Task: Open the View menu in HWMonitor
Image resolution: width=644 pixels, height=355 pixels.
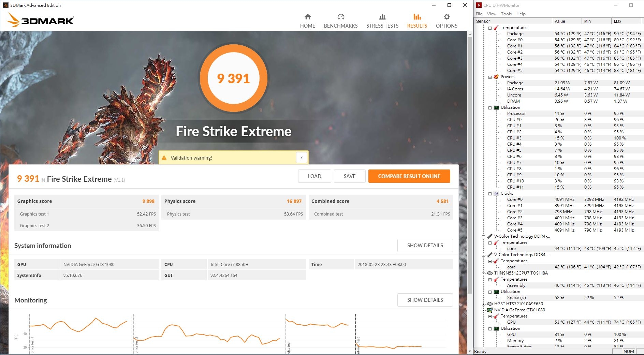Action: click(x=492, y=14)
